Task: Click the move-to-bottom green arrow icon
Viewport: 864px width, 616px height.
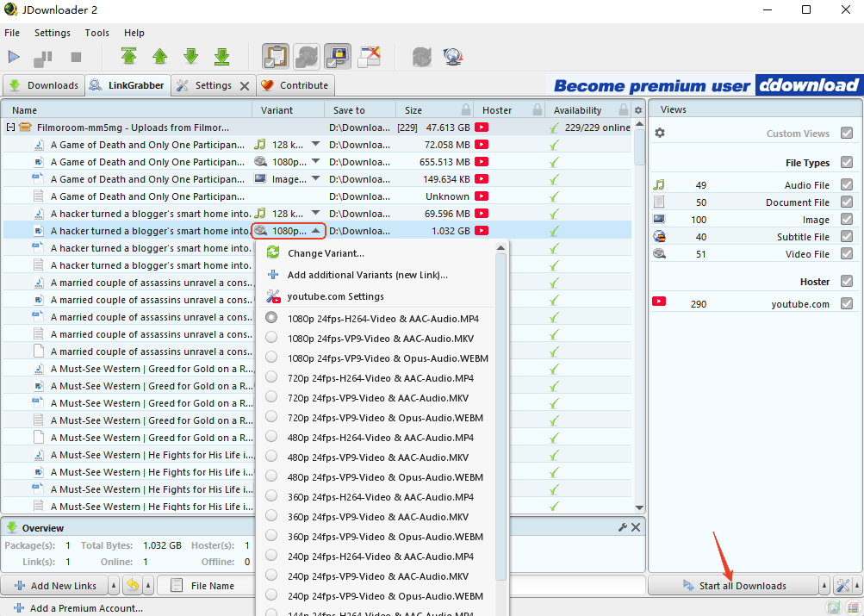Action: point(222,57)
